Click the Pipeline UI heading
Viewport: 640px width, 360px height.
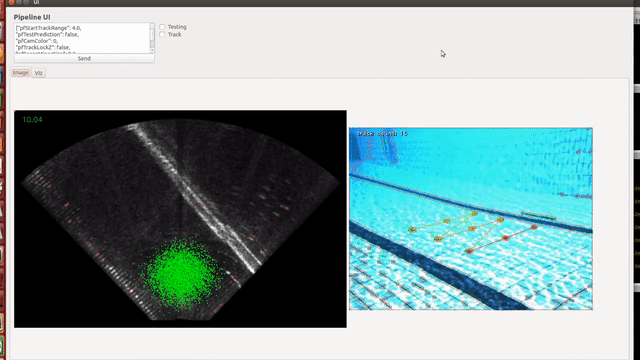[32, 17]
